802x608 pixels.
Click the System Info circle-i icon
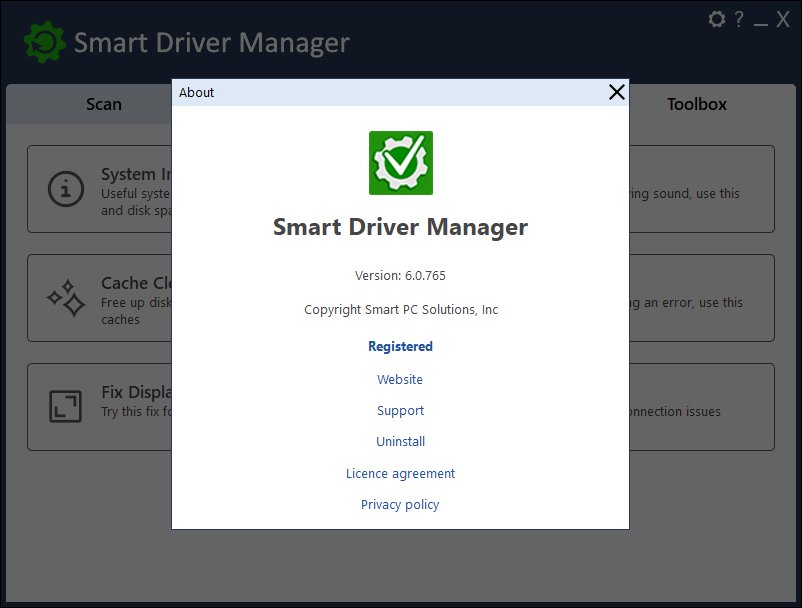tap(66, 189)
